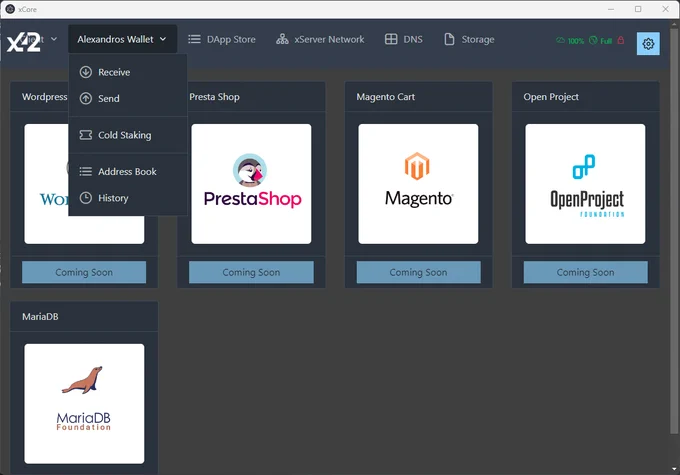Screen dimensions: 680x475
Task: Click the DApp Store list icon
Action: [194, 39]
